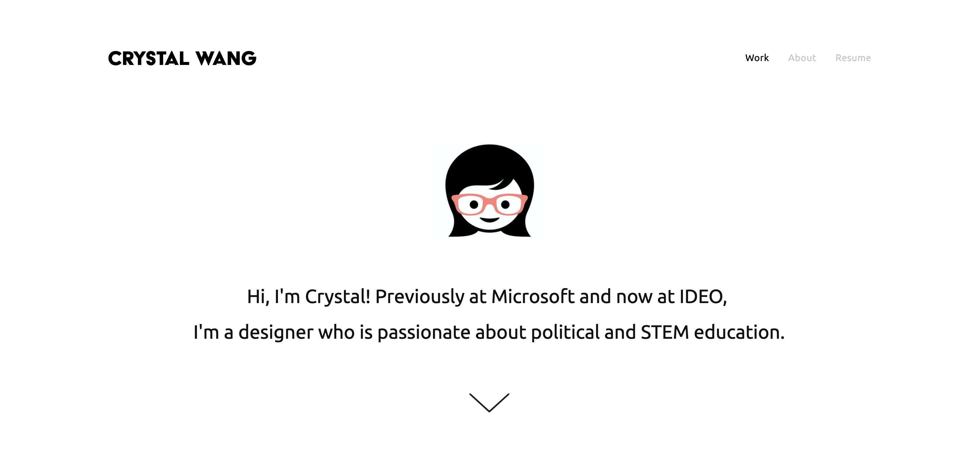Click the word "political" in tagline

[565, 332]
